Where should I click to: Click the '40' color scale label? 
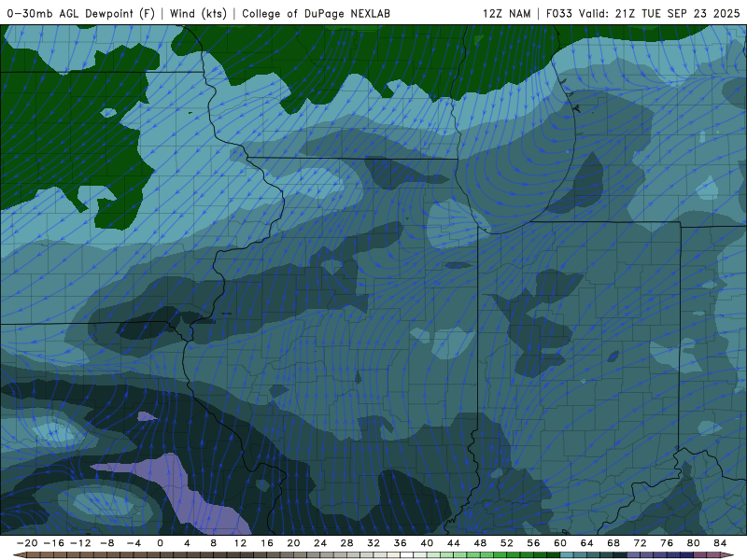[x=427, y=543]
